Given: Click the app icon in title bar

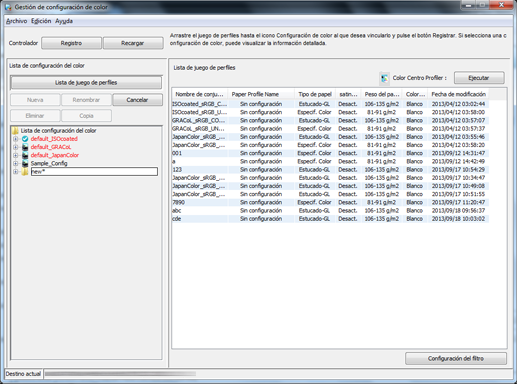Looking at the screenshot, I should coord(8,7).
